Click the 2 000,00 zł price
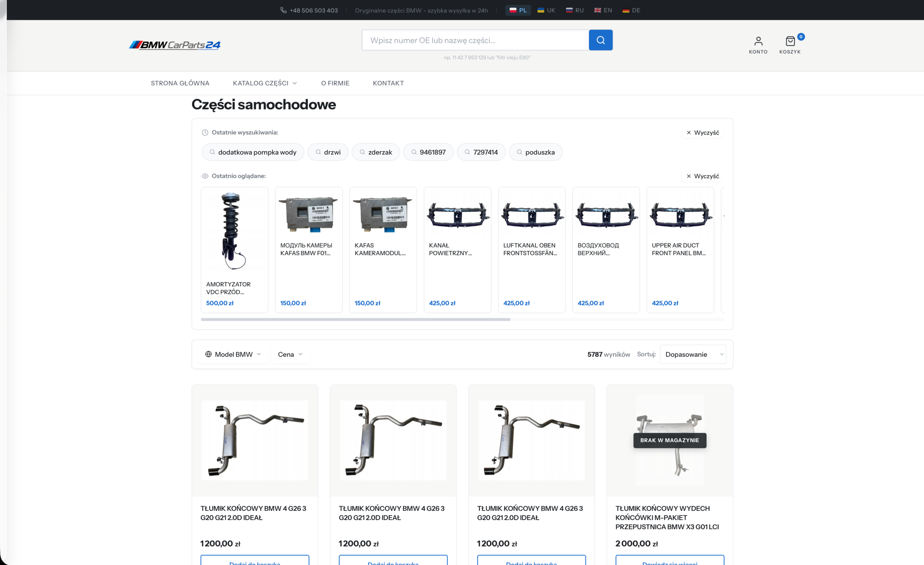Screen dimensions: 924x565 [x=636, y=544]
